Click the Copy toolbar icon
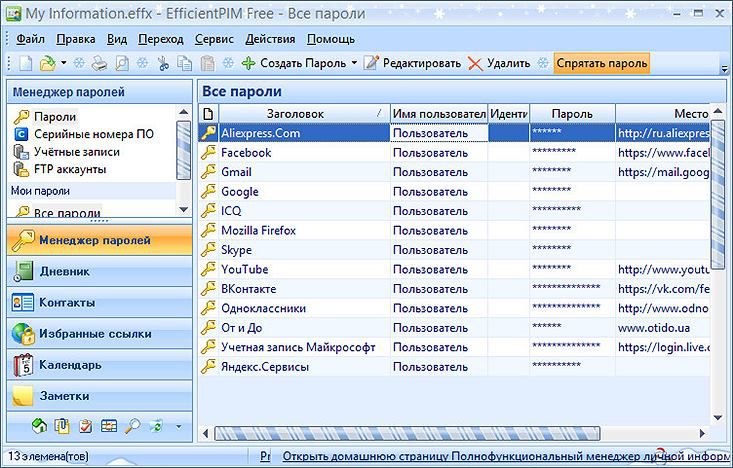The image size is (733, 468). 184,63
